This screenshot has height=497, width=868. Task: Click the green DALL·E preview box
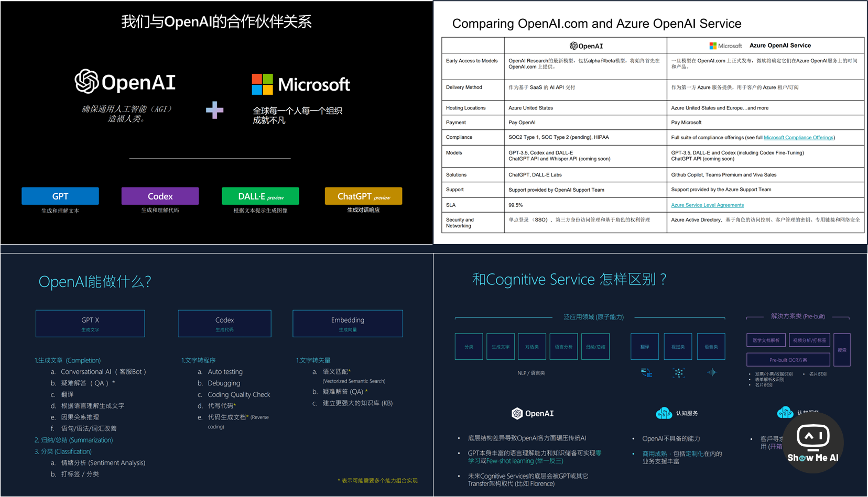pyautogui.click(x=261, y=196)
